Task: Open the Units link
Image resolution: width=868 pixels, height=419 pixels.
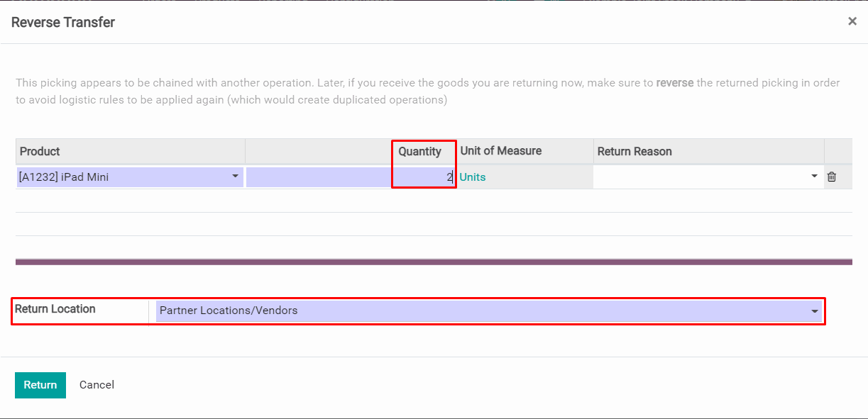Action: [x=473, y=177]
